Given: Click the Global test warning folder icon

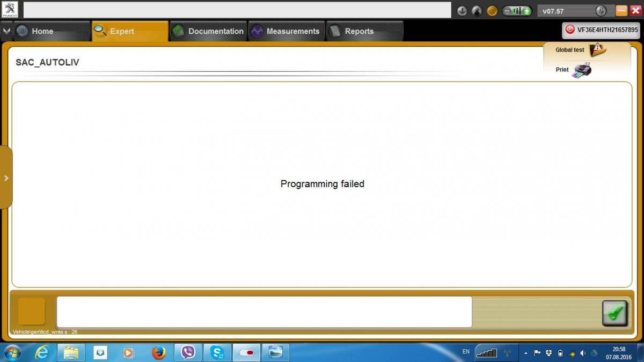Looking at the screenshot, I should click(597, 50).
